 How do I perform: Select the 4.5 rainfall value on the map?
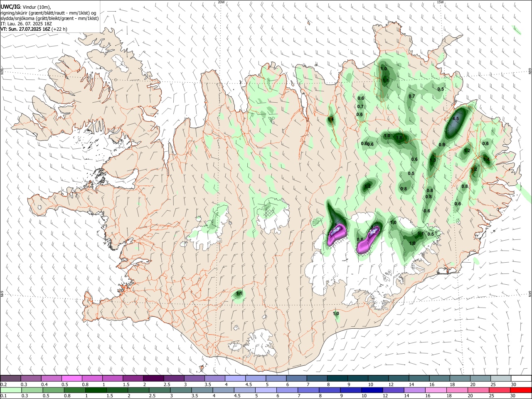click(455, 119)
